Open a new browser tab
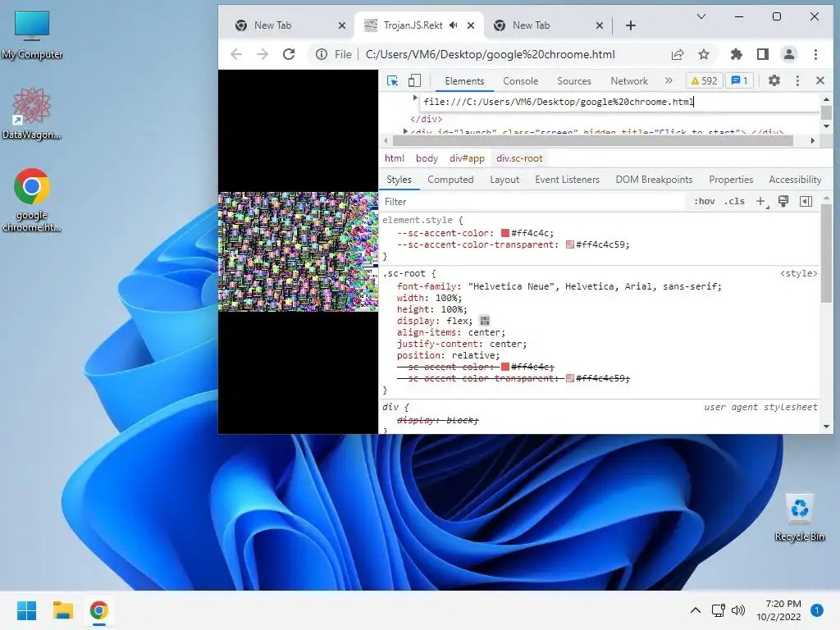This screenshot has height=630, width=840. tap(631, 25)
